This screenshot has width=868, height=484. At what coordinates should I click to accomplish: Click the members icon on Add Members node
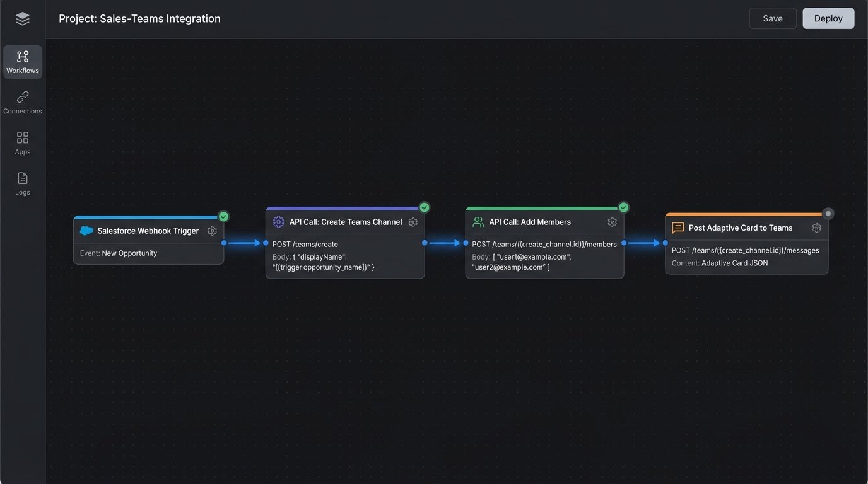click(478, 222)
